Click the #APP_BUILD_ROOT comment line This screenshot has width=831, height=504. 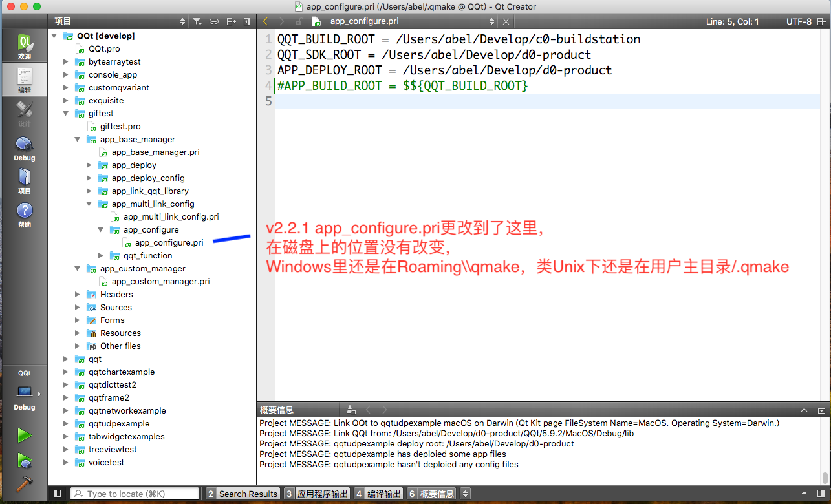point(402,85)
